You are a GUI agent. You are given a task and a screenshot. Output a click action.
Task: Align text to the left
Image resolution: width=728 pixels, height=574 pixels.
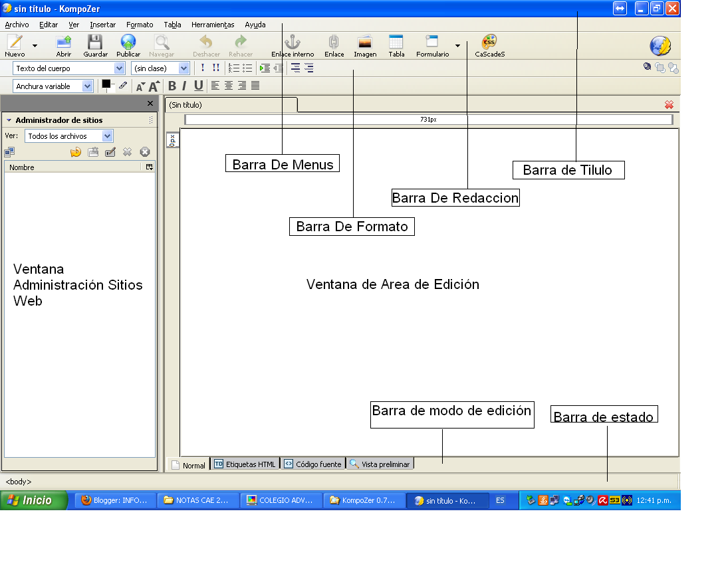pos(215,86)
